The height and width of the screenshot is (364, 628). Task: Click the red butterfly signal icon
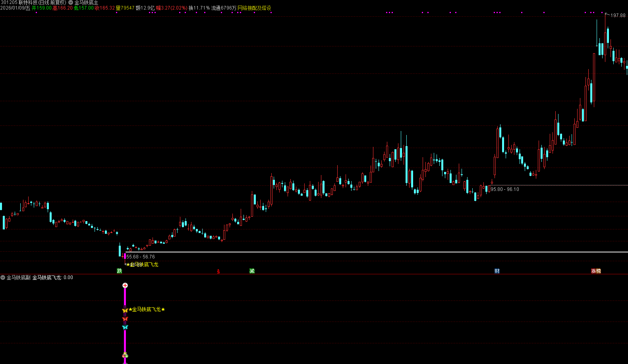click(125, 319)
